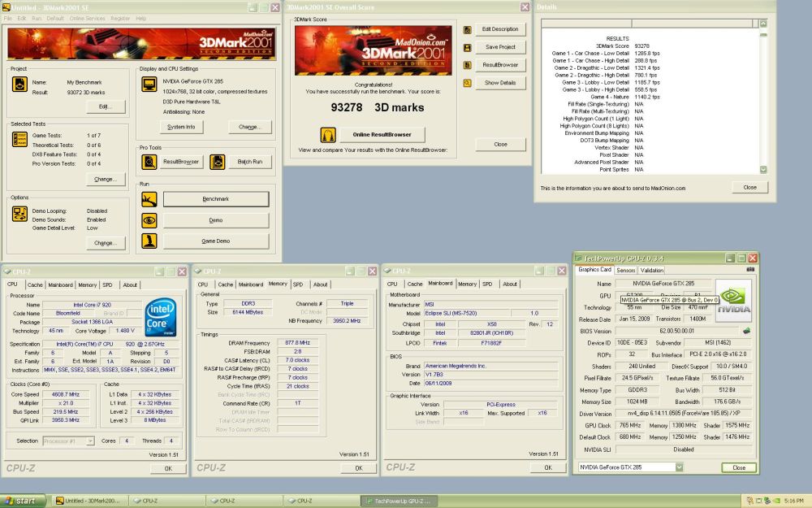Click the Show Details button
The height and width of the screenshot is (508, 812).
[499, 83]
